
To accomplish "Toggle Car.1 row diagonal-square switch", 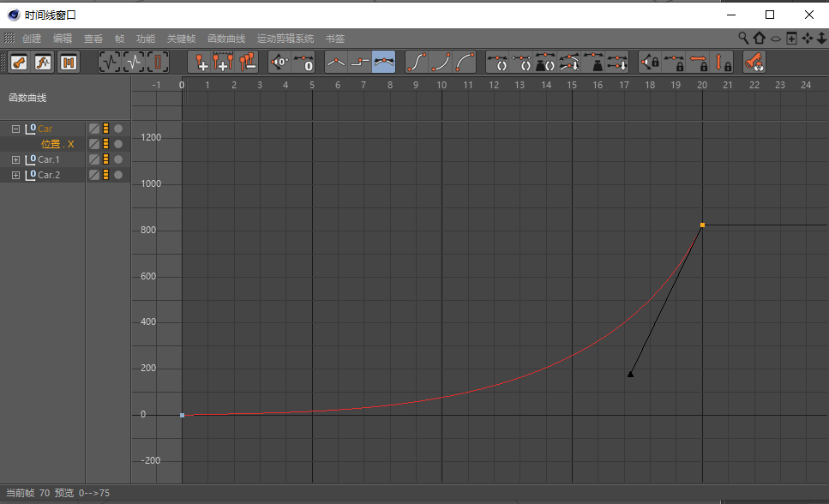I will (94, 159).
